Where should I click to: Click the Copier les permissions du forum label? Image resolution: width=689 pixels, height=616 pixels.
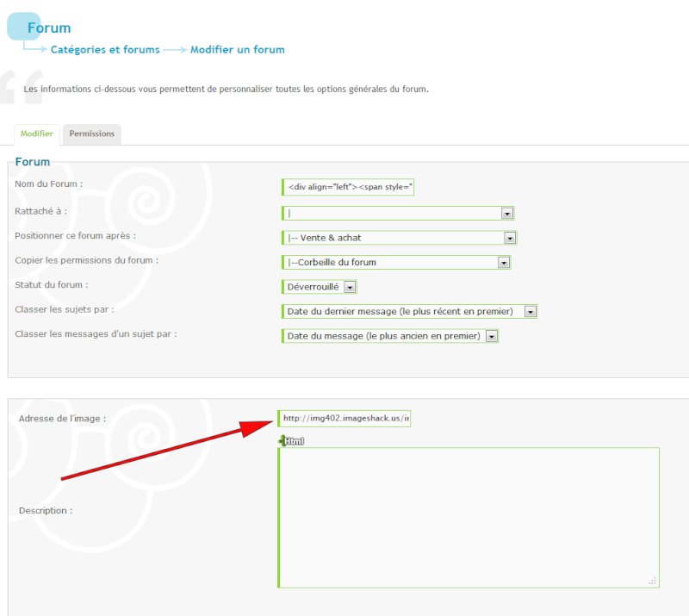tap(87, 260)
